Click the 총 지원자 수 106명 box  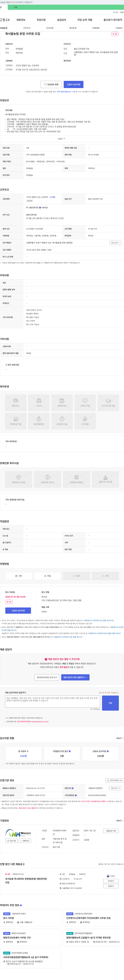[23, 754]
